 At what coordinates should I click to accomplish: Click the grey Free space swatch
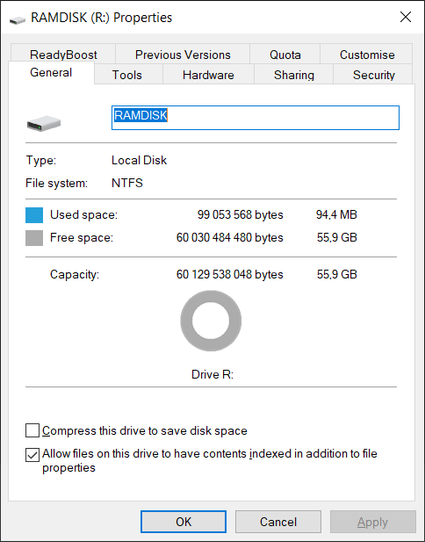[x=34, y=238]
